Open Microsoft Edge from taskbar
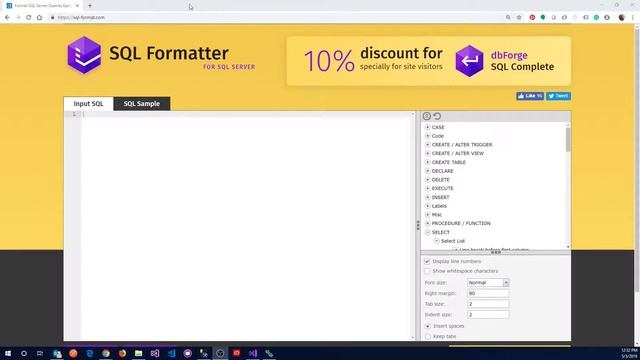Screen dimensions: 640x360 click(90, 353)
